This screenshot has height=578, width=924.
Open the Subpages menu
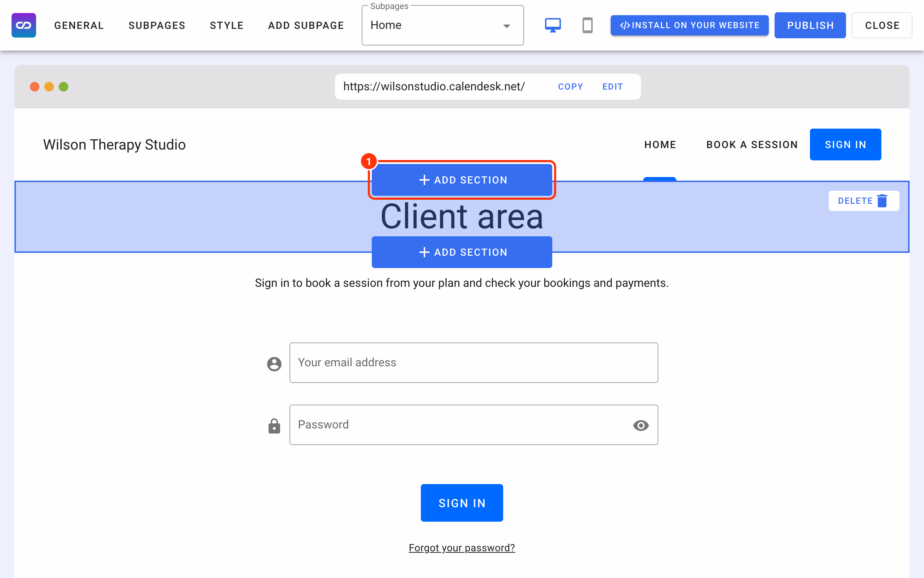[157, 25]
